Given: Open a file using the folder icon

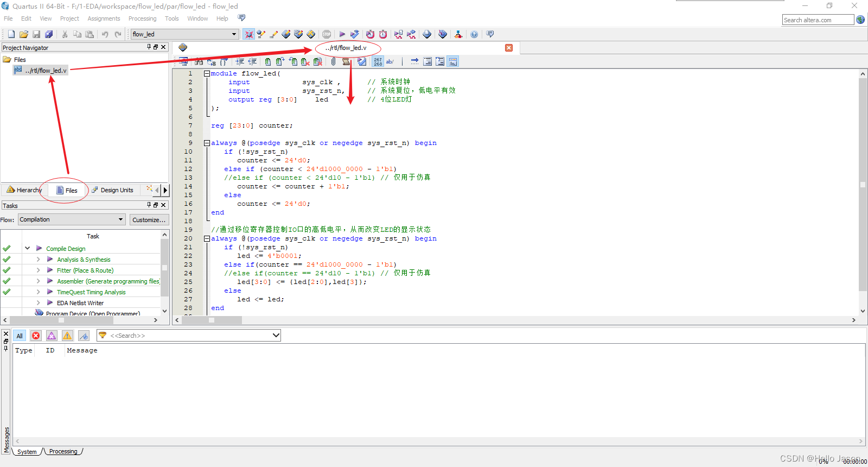Looking at the screenshot, I should [x=24, y=34].
